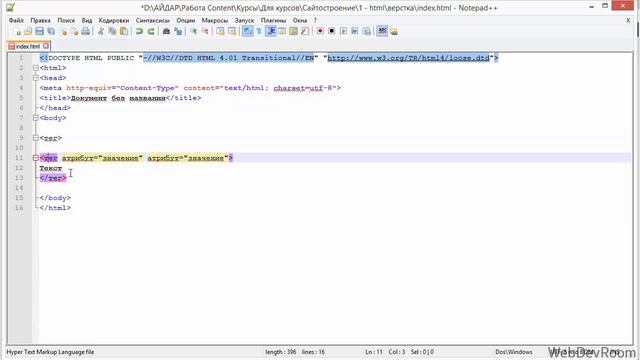Toggle synchronized horizontal scrolling icon
The image size is (640, 360).
[x=232, y=31]
